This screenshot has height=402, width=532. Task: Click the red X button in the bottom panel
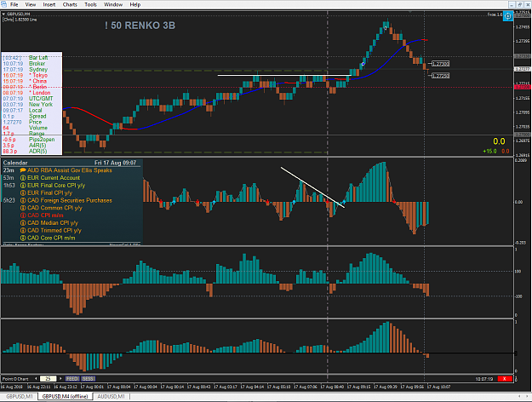(504, 378)
